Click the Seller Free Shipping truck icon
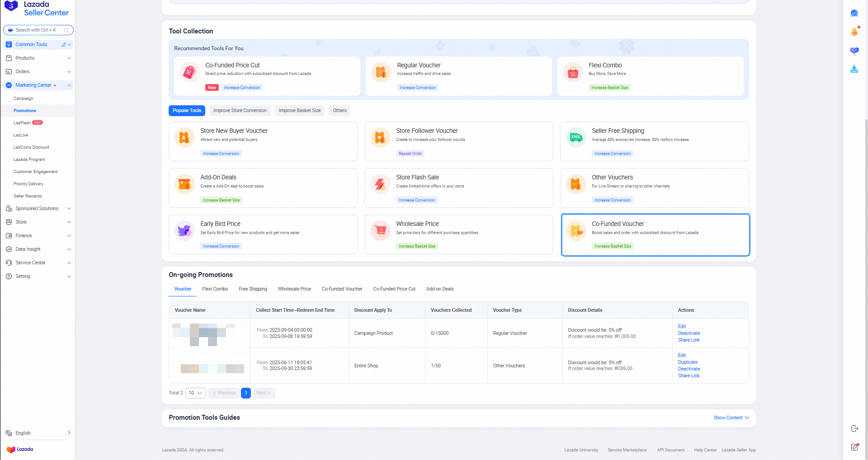The image size is (868, 460). coord(576,138)
